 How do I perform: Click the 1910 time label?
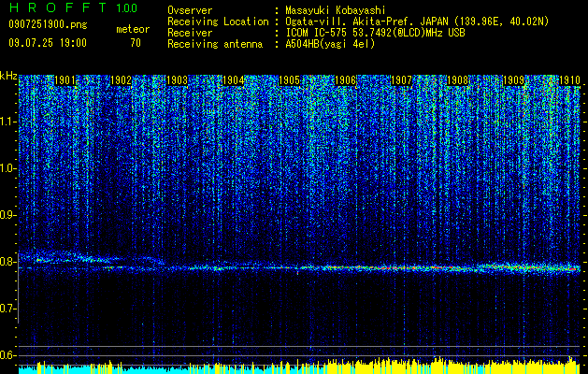(x=569, y=80)
